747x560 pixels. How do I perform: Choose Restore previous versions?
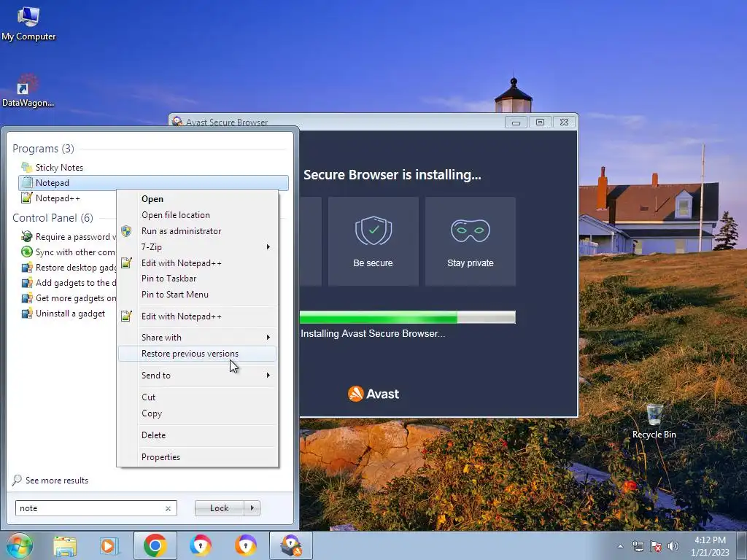click(197, 354)
